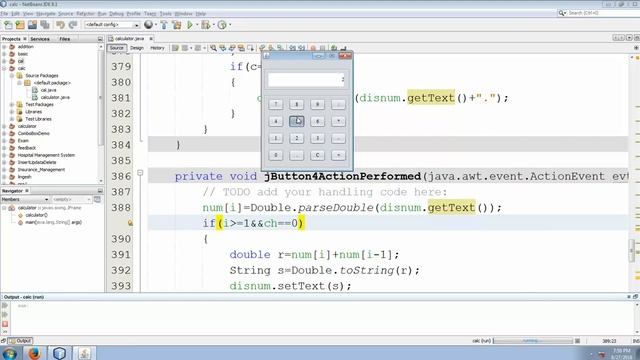Open the Windows Start button
Image resolution: width=640 pixels, height=360 pixels.
tap(10, 353)
